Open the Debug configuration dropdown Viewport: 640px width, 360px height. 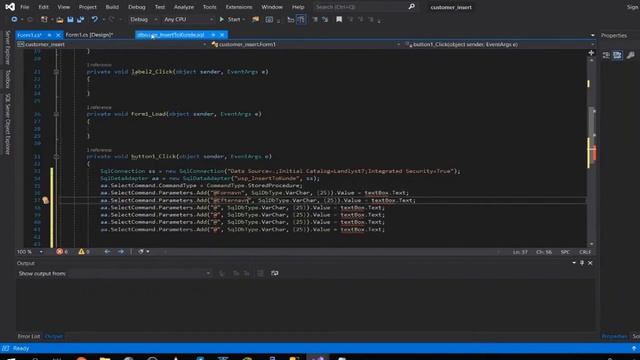click(x=143, y=19)
